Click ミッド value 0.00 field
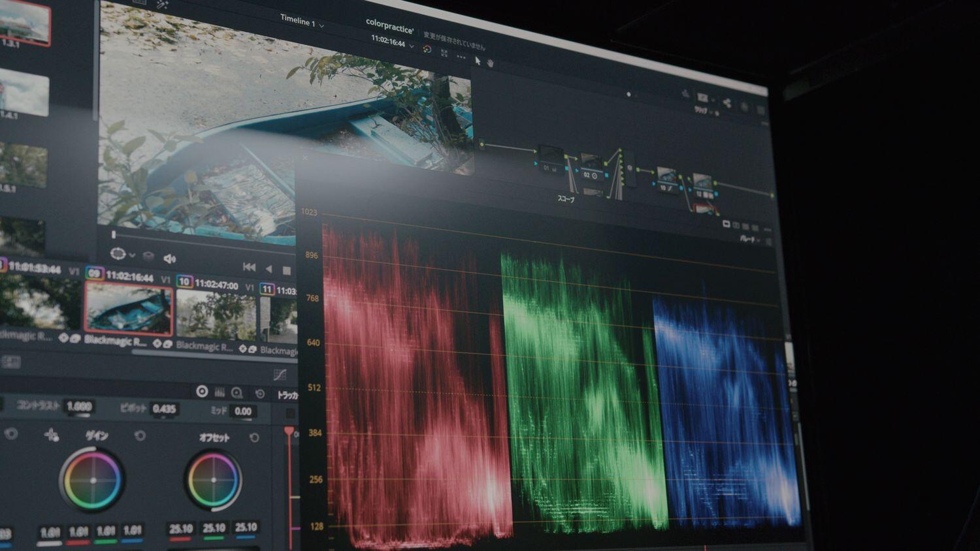This screenshot has height=551, width=980. (x=242, y=411)
